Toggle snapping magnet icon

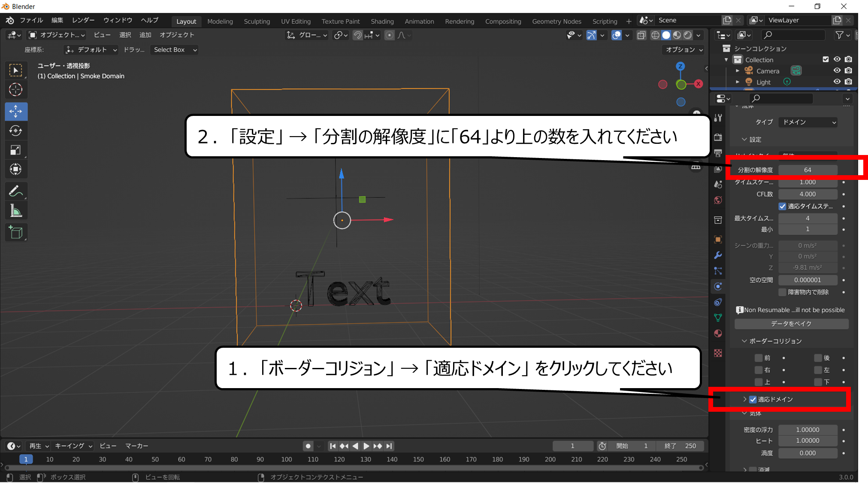coord(357,35)
